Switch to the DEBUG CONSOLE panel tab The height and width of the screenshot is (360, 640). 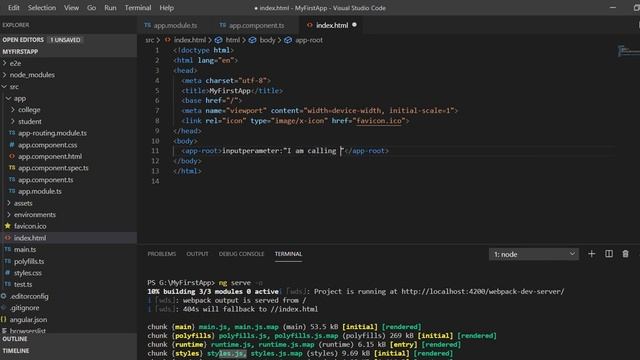click(241, 254)
